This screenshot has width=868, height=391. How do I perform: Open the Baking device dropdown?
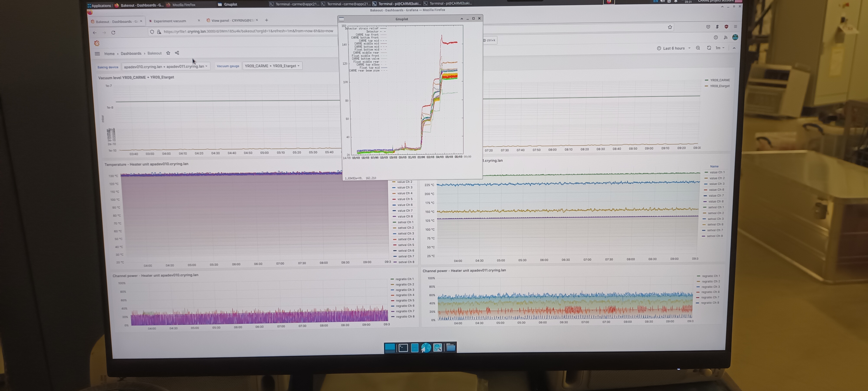[x=165, y=66]
